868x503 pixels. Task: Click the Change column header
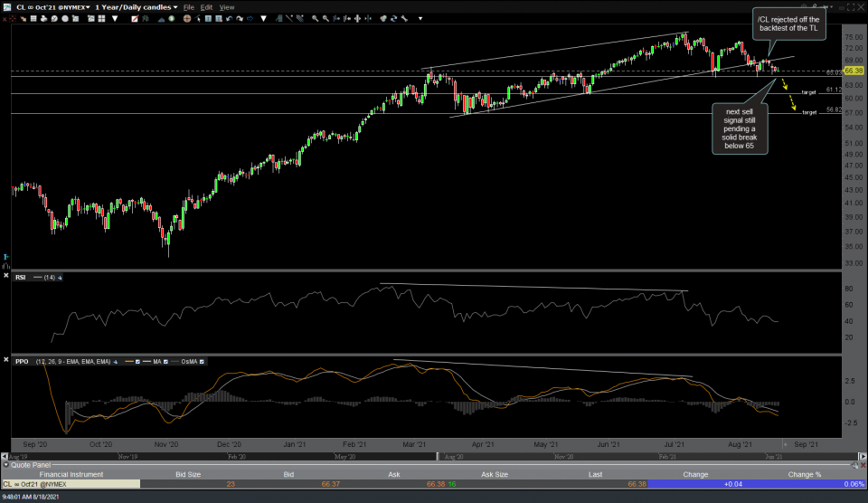tap(695, 474)
